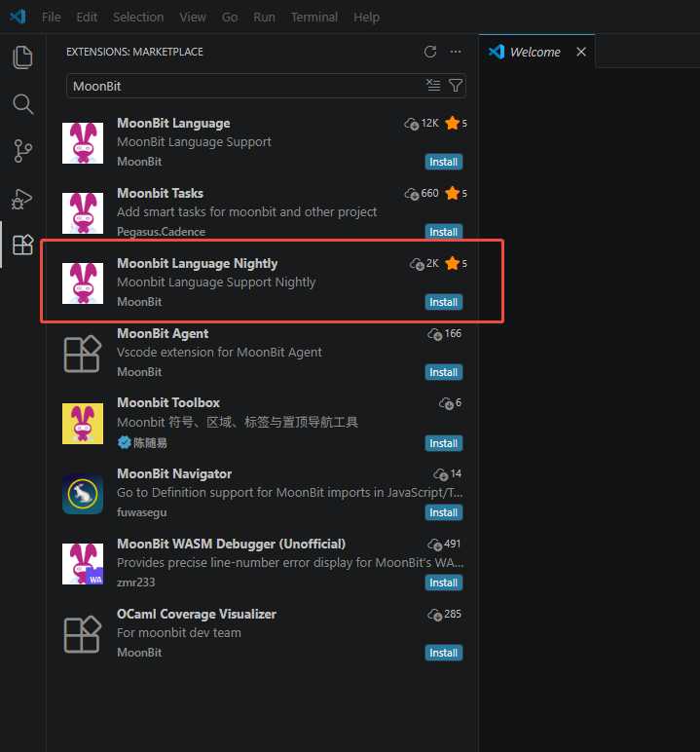The width and height of the screenshot is (700, 752).
Task: Open the File menu
Action: click(52, 18)
